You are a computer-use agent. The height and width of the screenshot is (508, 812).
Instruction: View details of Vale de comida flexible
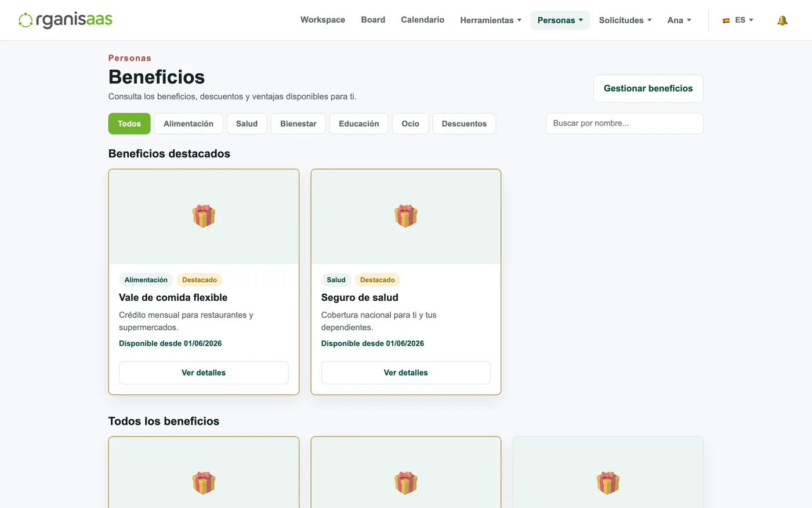204,373
